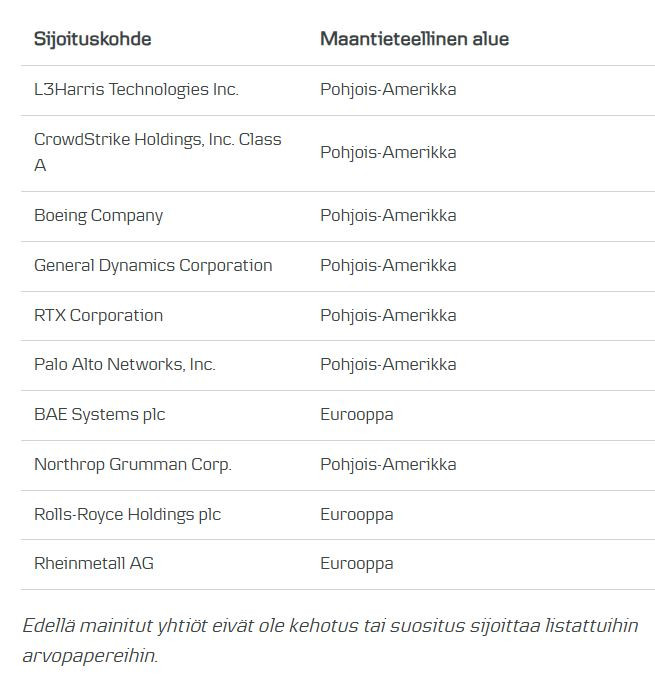
Task: Select Eurooppa in the Rolls-Royce Holdings row
Action: [x=357, y=514]
